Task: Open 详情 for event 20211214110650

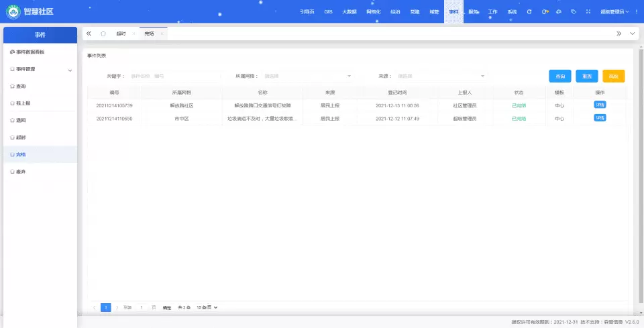Action: [x=600, y=118]
